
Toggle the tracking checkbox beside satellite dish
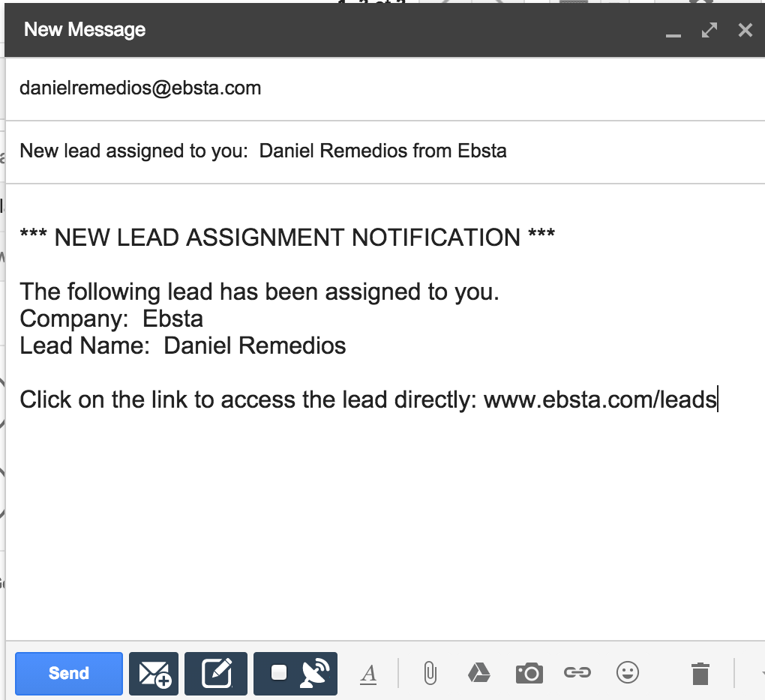click(279, 673)
